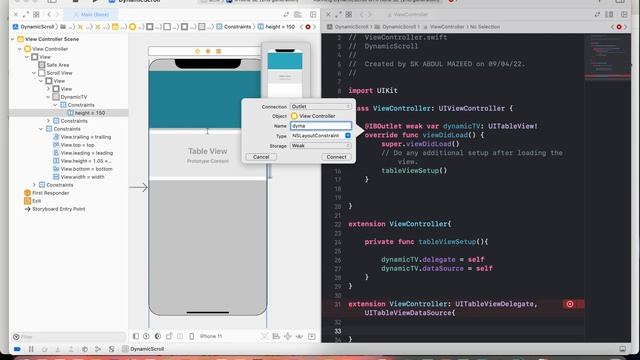The width and height of the screenshot is (640, 360).
Task: Click the red error indicator in left jump bar
Action: 308,27
